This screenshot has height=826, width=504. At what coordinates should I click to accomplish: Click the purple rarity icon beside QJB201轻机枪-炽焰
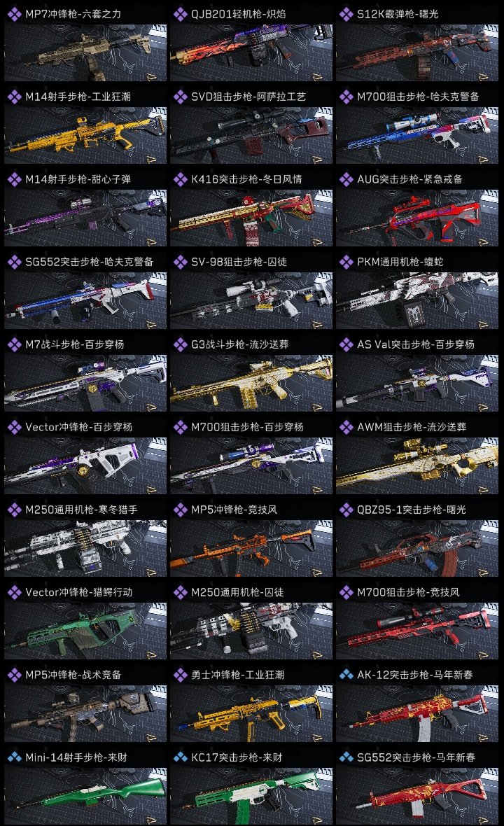point(180,14)
